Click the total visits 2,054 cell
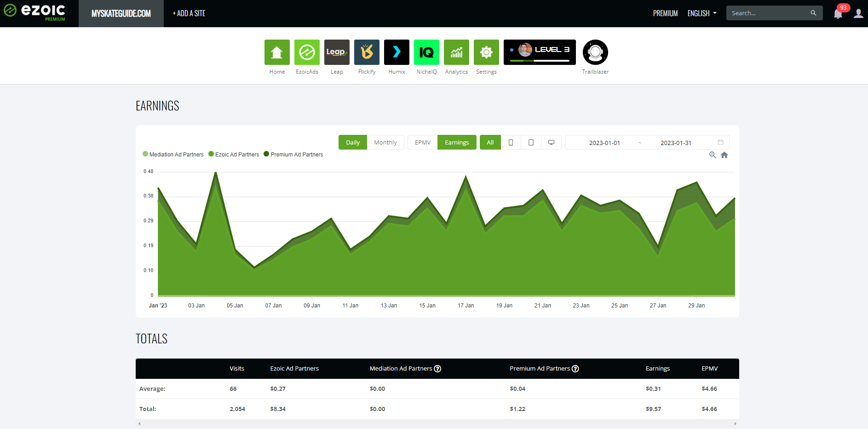The height and width of the screenshot is (429, 868). pyautogui.click(x=237, y=409)
